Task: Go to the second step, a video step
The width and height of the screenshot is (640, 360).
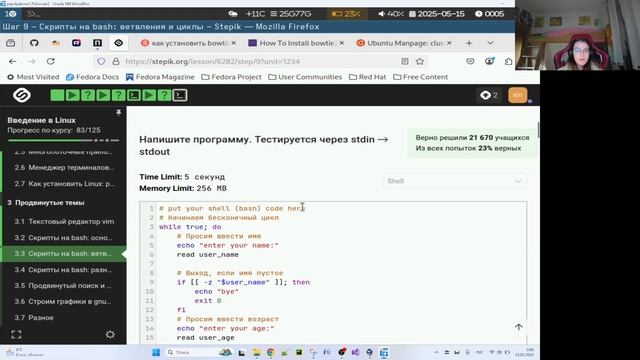Action: (x=72, y=95)
